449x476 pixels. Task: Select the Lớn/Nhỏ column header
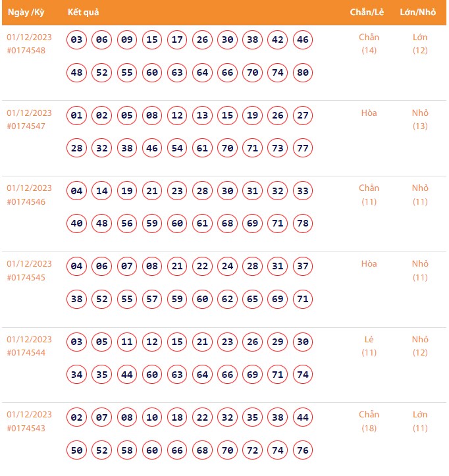[418, 13]
